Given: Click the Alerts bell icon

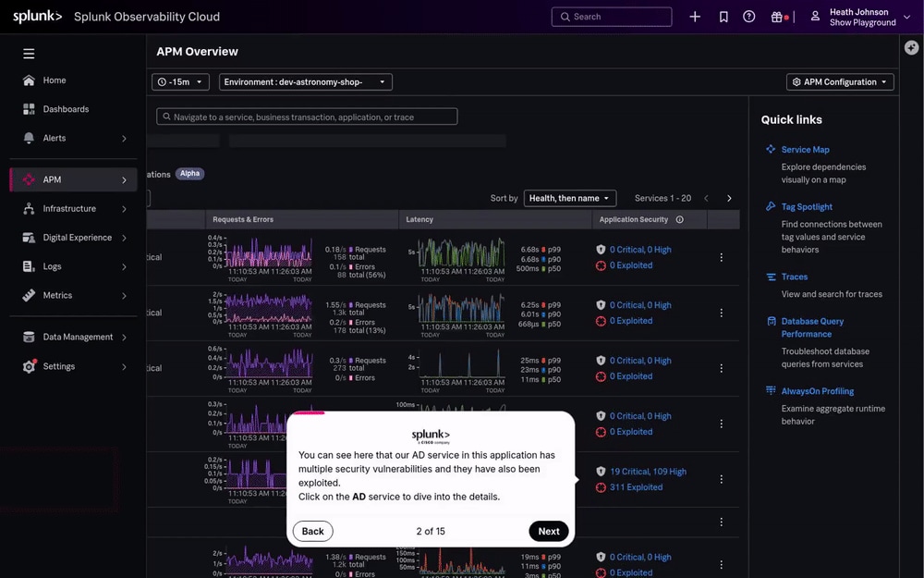Looking at the screenshot, I should (x=29, y=138).
